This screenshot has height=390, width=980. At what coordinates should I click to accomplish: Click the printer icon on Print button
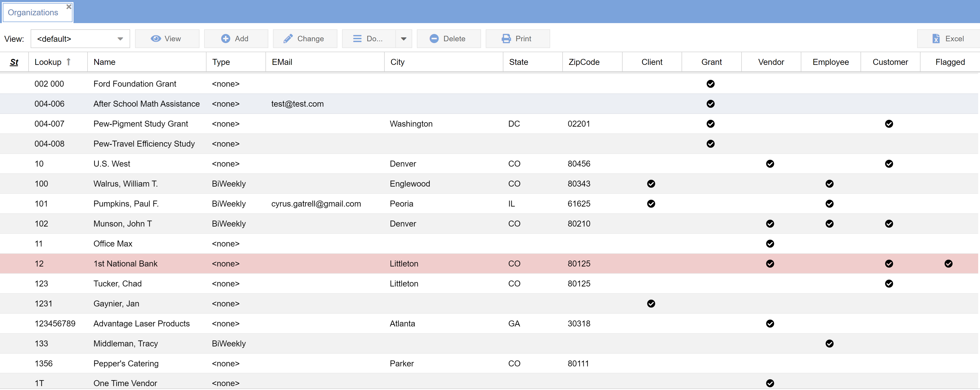[506, 39]
